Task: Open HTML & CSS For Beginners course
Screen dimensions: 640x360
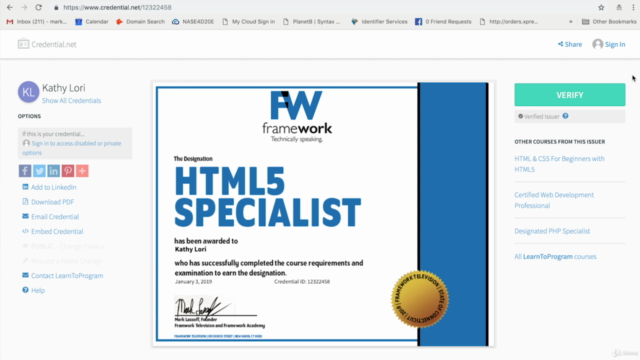Action: tap(559, 164)
